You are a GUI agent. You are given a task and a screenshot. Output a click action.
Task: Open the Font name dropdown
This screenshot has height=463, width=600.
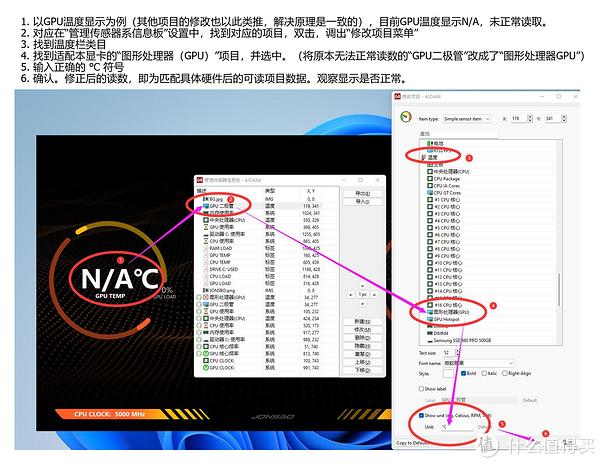(478, 363)
